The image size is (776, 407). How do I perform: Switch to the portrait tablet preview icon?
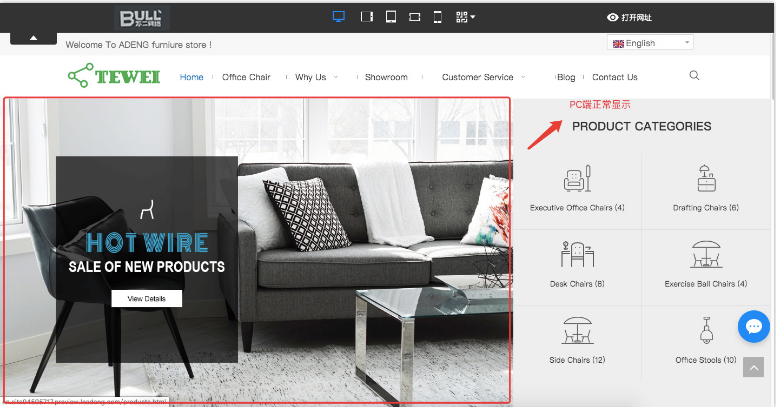point(390,17)
